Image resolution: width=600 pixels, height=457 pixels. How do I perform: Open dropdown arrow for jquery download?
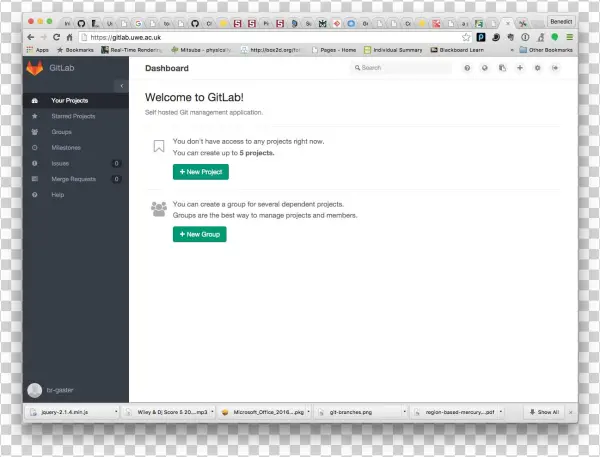pos(116,412)
